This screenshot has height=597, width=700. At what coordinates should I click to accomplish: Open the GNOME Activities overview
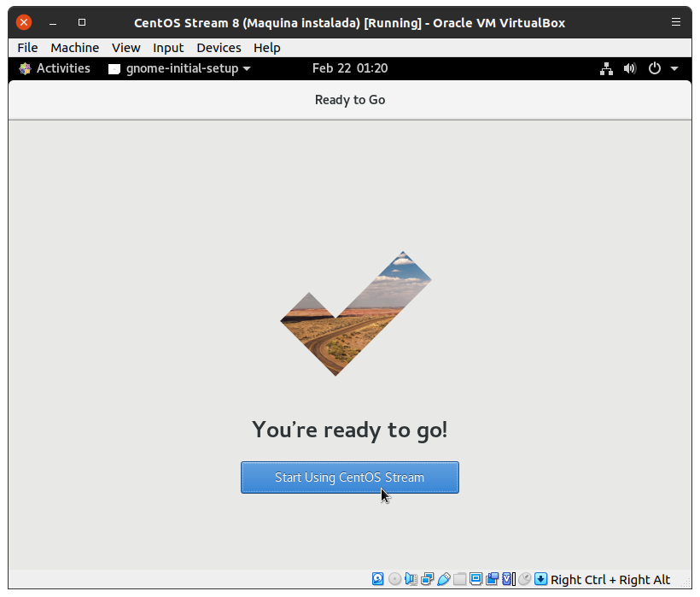[55, 68]
